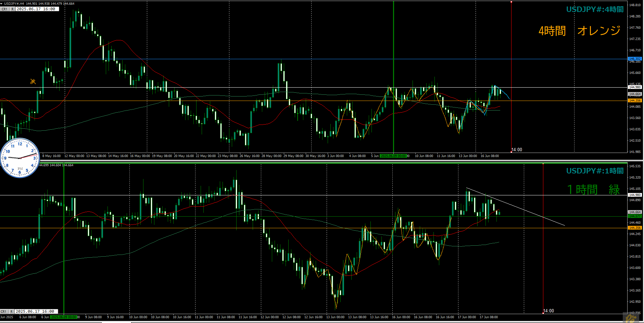Screen dimensions: 644x323
Task: Click the 13 Jun 00:00 label on the 1-hour time axis
Action: pos(335,317)
